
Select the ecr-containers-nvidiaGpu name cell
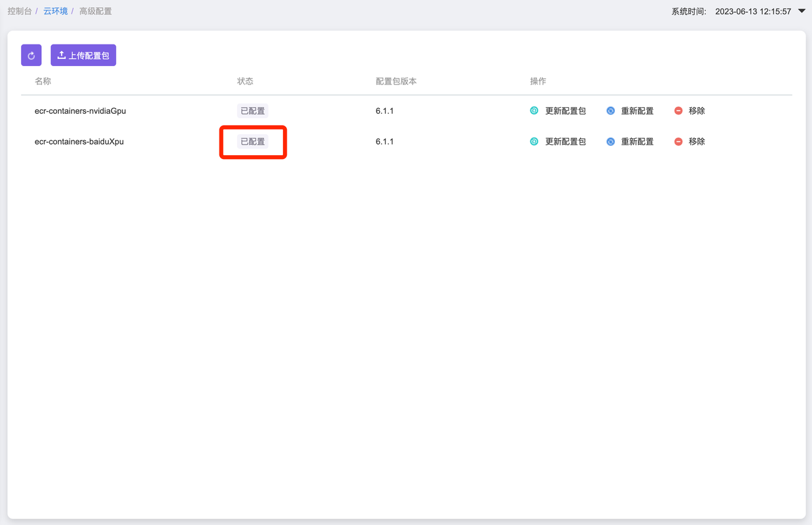coord(80,111)
